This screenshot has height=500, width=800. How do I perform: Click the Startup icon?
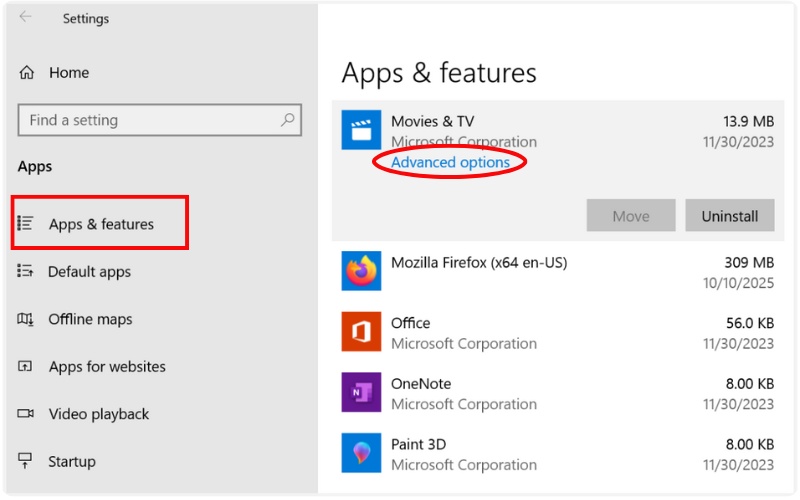[x=25, y=461]
